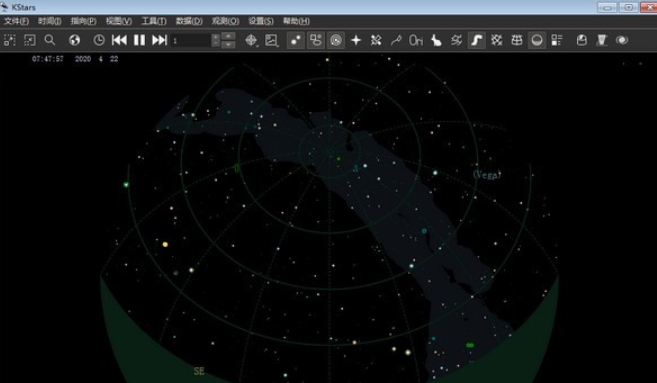
Task: Click the KStars title bar icon
Action: click(x=5, y=7)
